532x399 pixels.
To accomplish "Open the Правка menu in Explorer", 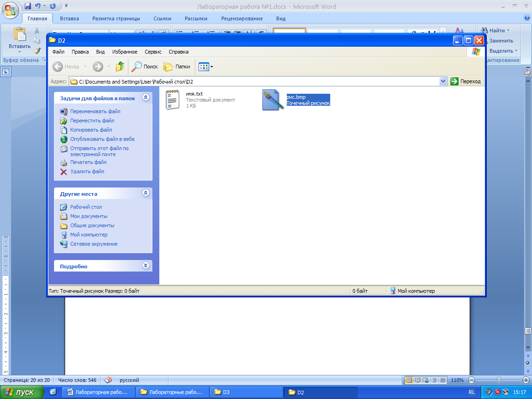I will [x=80, y=52].
